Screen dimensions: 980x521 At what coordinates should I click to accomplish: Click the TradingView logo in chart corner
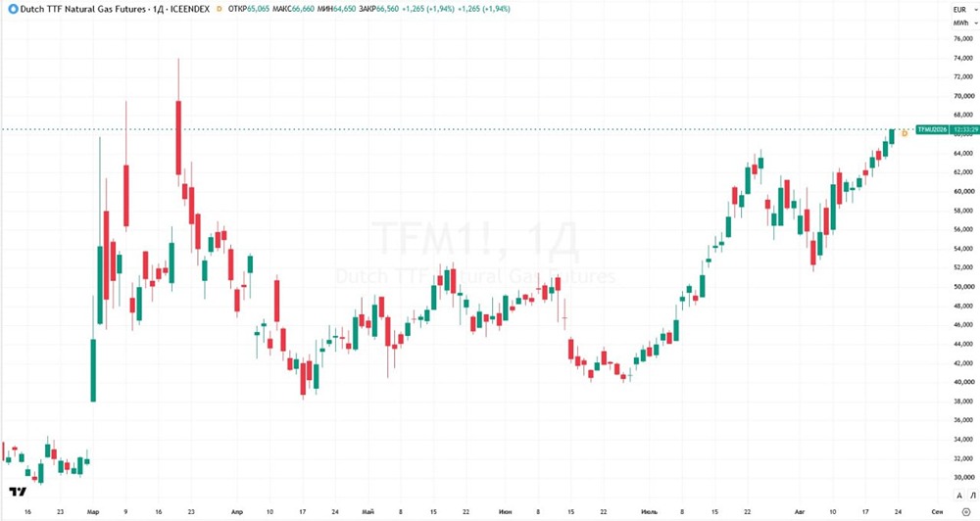(x=18, y=493)
